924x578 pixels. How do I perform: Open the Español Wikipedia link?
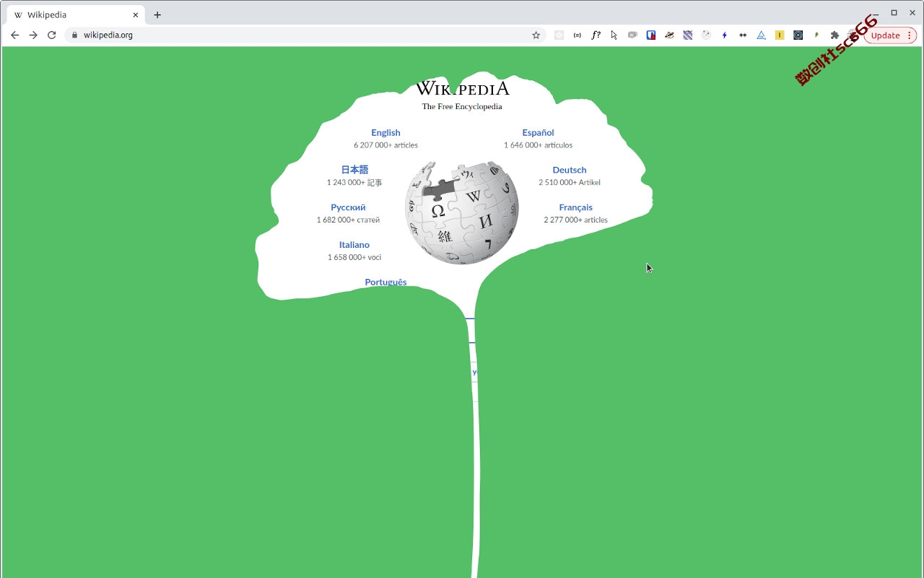pyautogui.click(x=538, y=132)
